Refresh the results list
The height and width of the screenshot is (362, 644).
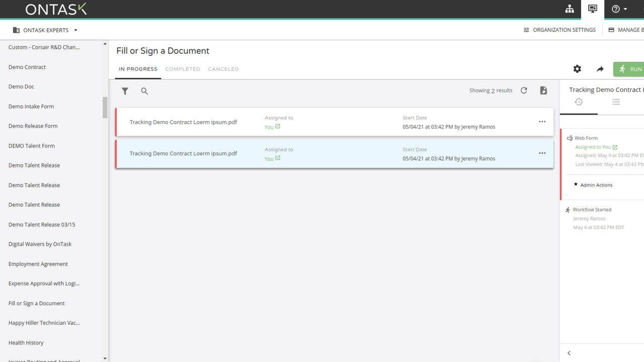[524, 90]
